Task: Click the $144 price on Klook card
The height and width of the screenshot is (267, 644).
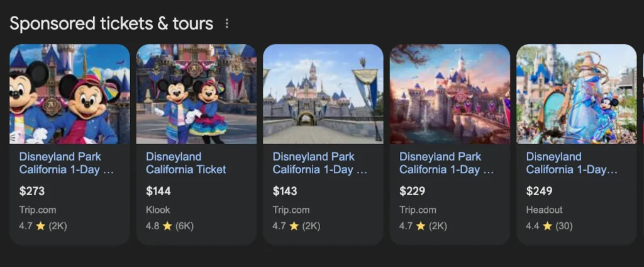Action: (158, 191)
